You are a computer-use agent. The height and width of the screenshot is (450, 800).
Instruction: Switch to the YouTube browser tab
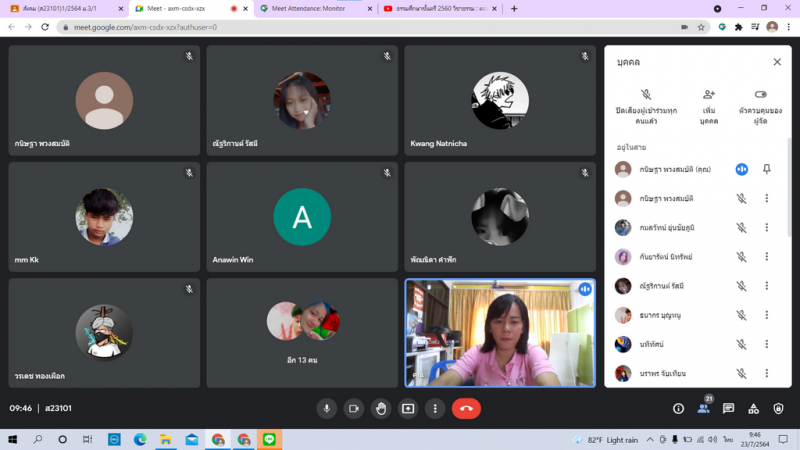[x=440, y=8]
